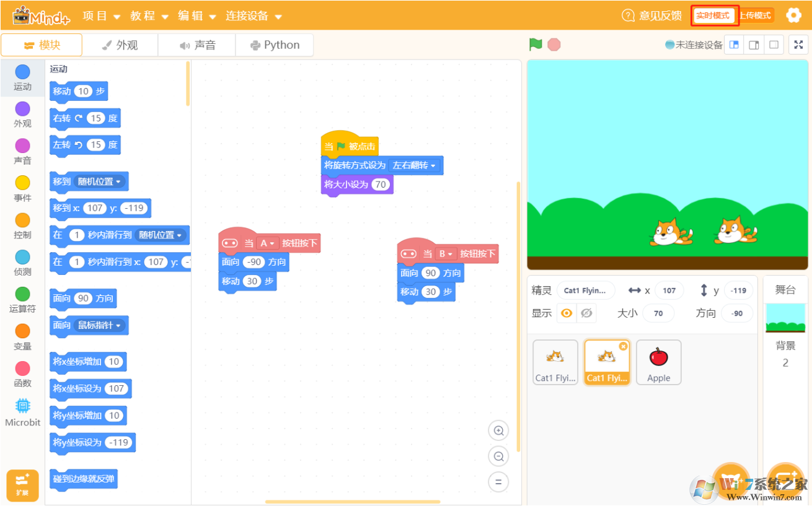
Task: Expand 随机位置 dropdown in the 秒内滑行到 block
Action: (161, 235)
